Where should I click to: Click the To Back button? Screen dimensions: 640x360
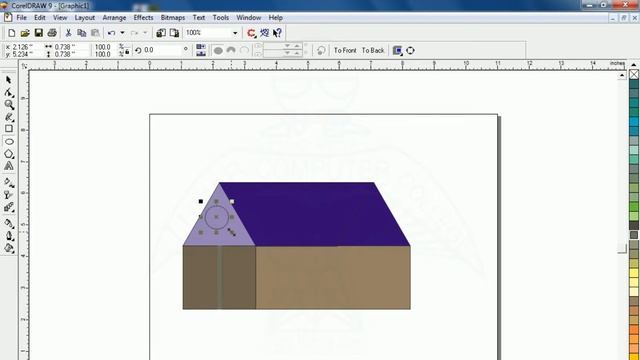coord(373,50)
